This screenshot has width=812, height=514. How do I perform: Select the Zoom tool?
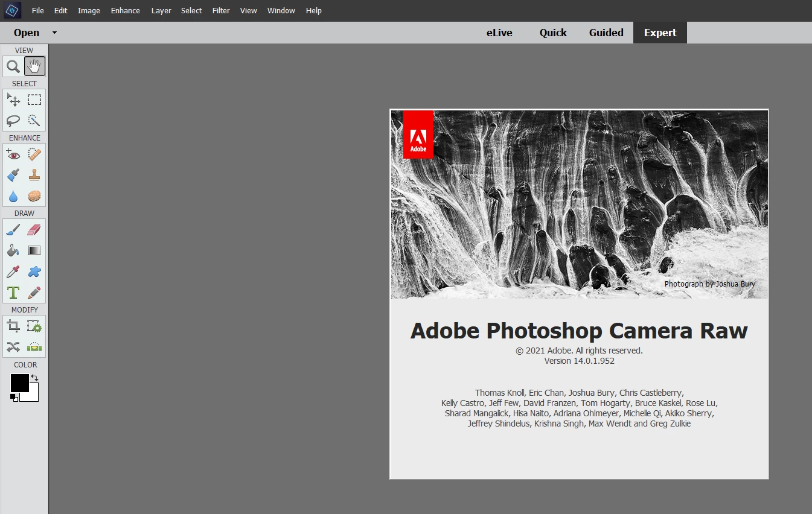click(13, 66)
